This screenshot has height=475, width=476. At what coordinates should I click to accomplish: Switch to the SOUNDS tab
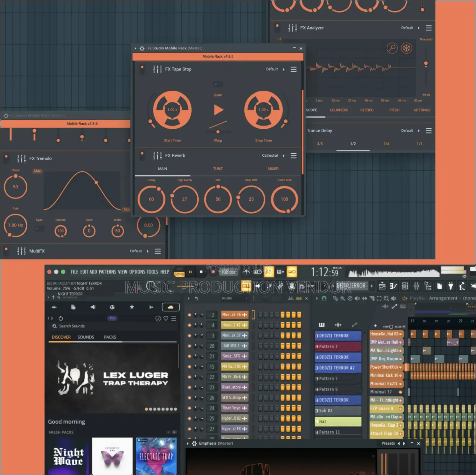(x=86, y=337)
